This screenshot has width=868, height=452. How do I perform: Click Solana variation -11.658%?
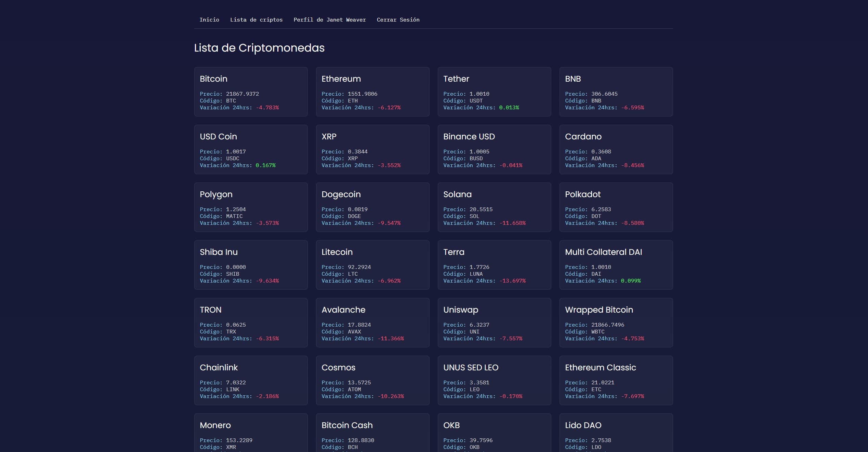(513, 223)
